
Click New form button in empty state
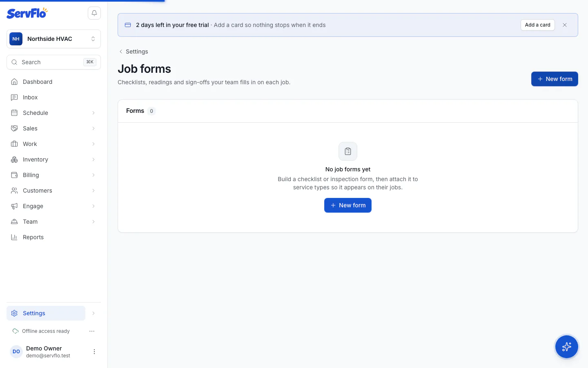[x=348, y=205]
